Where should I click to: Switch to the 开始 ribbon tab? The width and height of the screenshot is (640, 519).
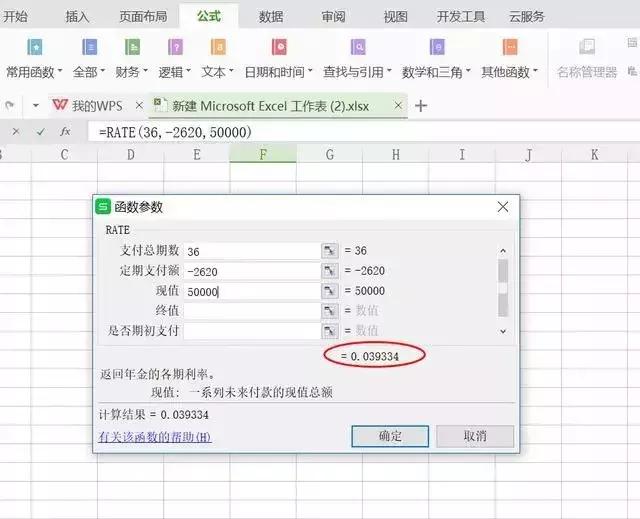click(15, 17)
